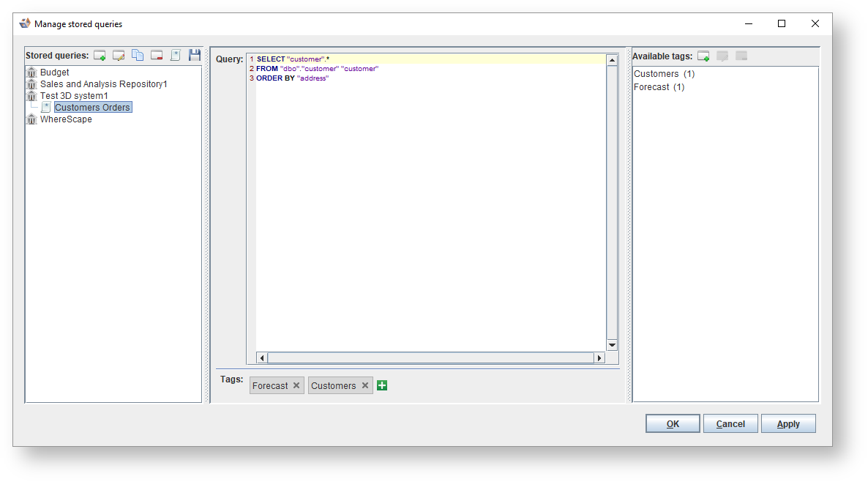
Task: Click the Apply button
Action: 787,424
